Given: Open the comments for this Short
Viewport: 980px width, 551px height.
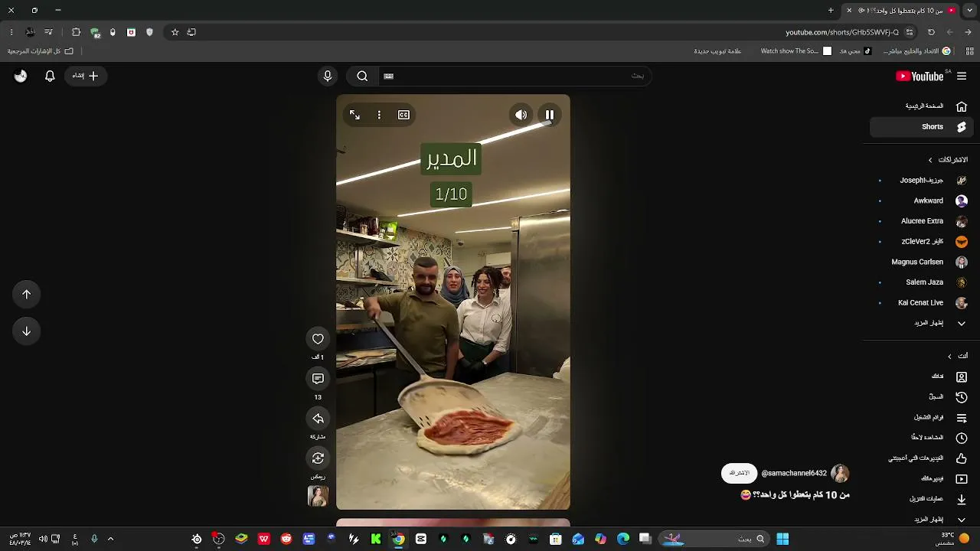Looking at the screenshot, I should point(318,379).
